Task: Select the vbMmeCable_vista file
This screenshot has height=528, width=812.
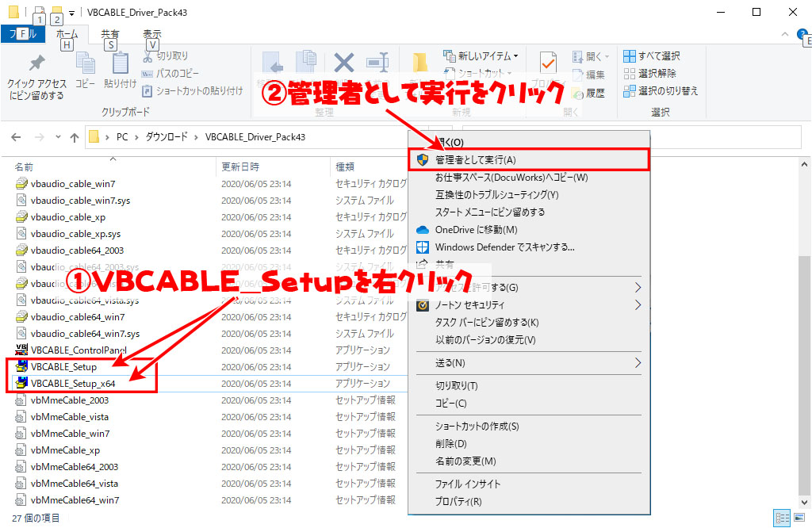Action: [x=70, y=417]
